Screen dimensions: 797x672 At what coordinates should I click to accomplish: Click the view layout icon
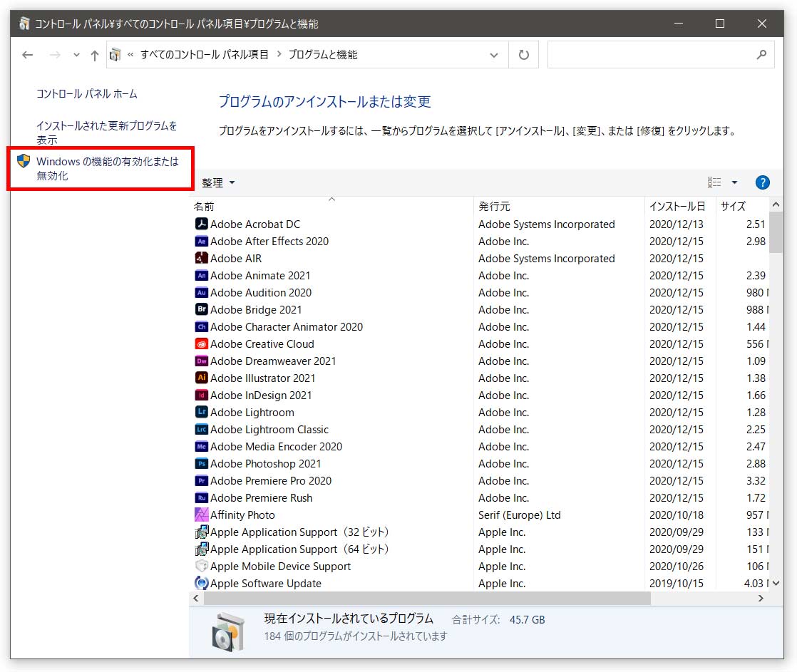click(714, 182)
